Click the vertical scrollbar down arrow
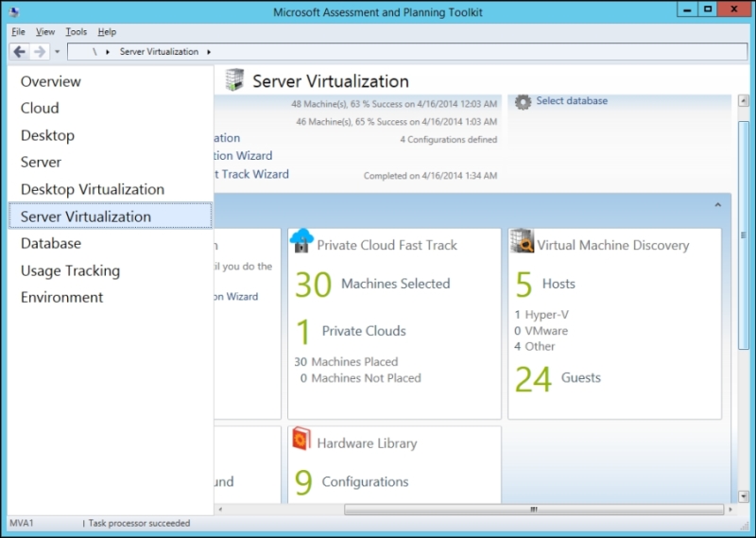The width and height of the screenshot is (756, 538). 744,495
